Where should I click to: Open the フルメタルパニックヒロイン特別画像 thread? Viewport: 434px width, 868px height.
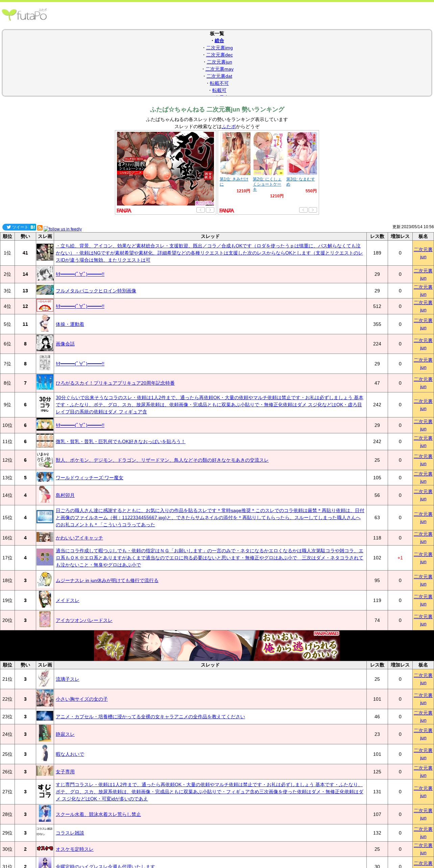tap(96, 291)
